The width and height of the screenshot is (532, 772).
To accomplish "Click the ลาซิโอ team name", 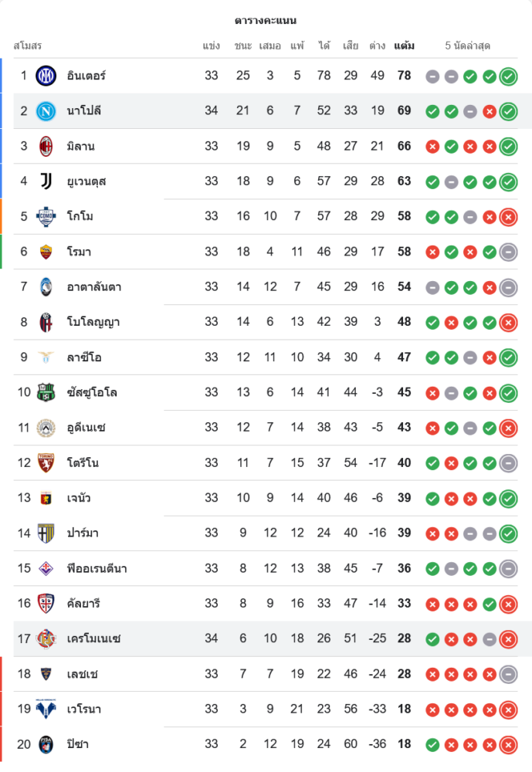I will [85, 357].
